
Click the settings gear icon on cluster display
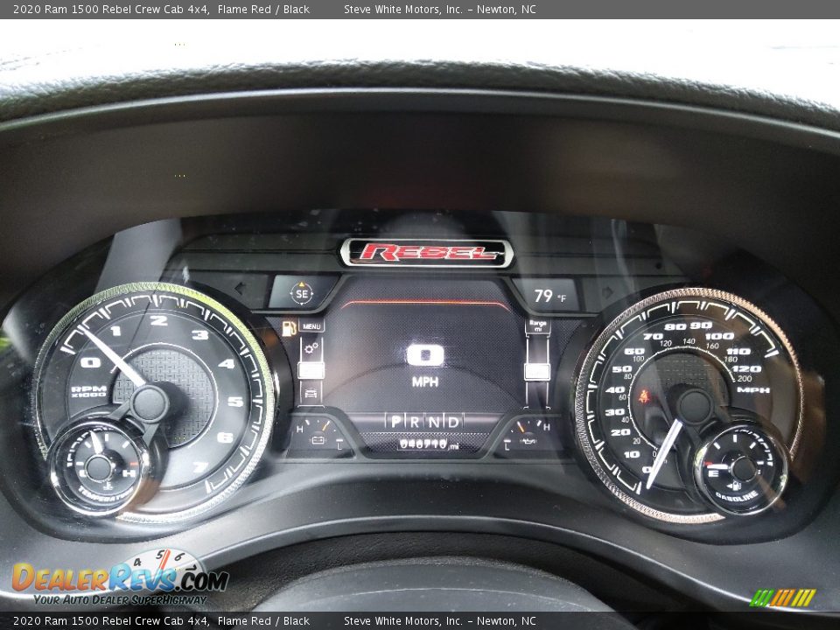coord(311,347)
